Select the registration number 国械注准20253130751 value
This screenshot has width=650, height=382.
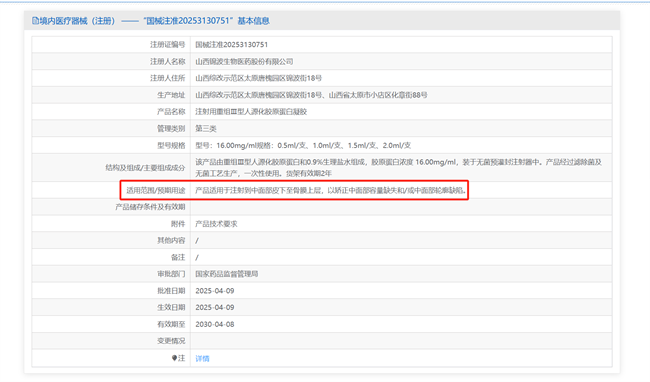[x=232, y=45]
